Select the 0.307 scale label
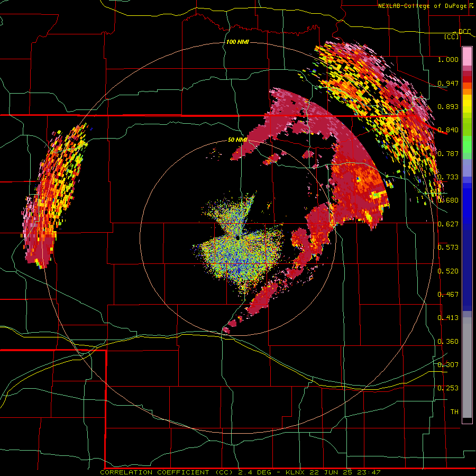 click(448, 365)
